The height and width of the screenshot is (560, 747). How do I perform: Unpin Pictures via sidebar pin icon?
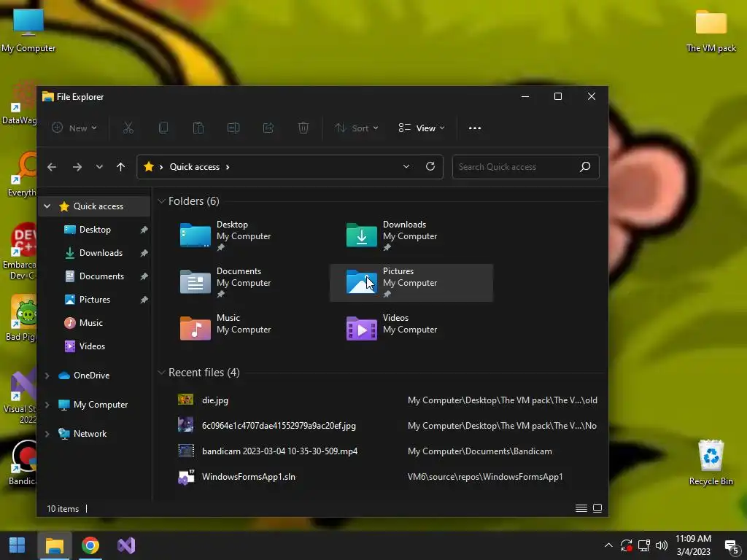144,300
